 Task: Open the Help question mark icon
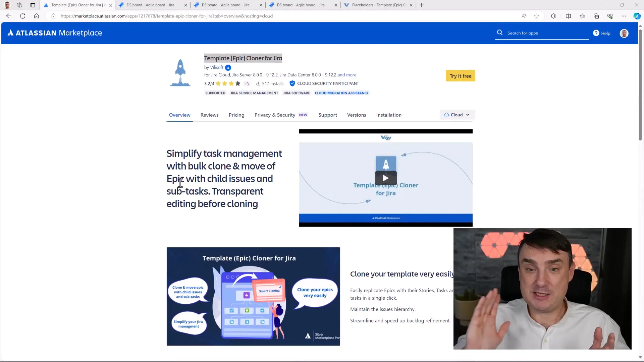click(x=596, y=33)
